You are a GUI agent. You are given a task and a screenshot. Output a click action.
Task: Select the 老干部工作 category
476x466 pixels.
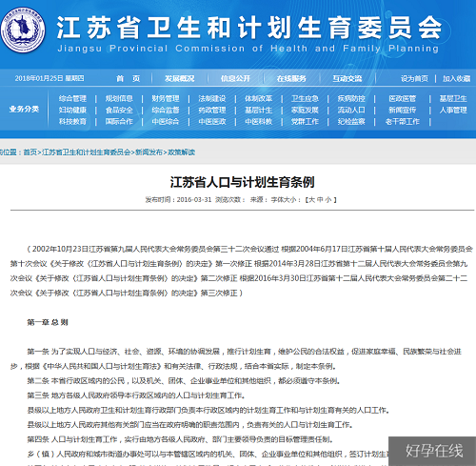[x=403, y=122]
